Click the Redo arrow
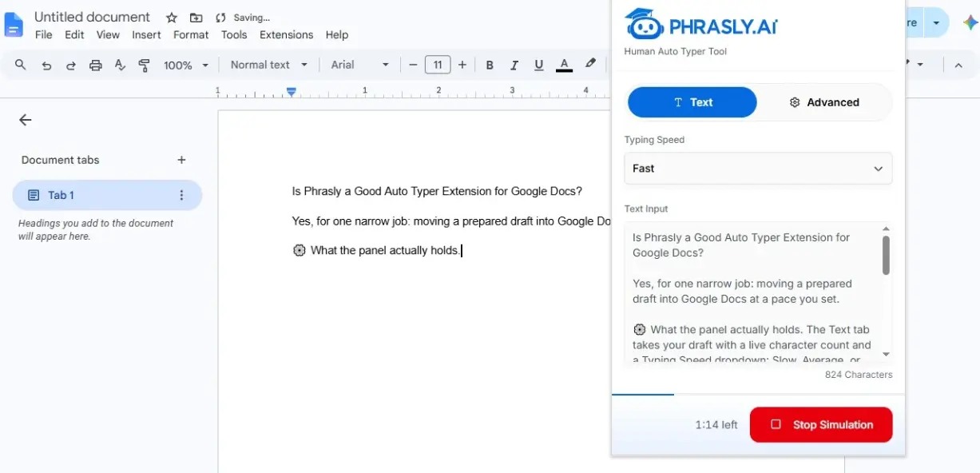Image resolution: width=980 pixels, height=473 pixels. point(71,65)
